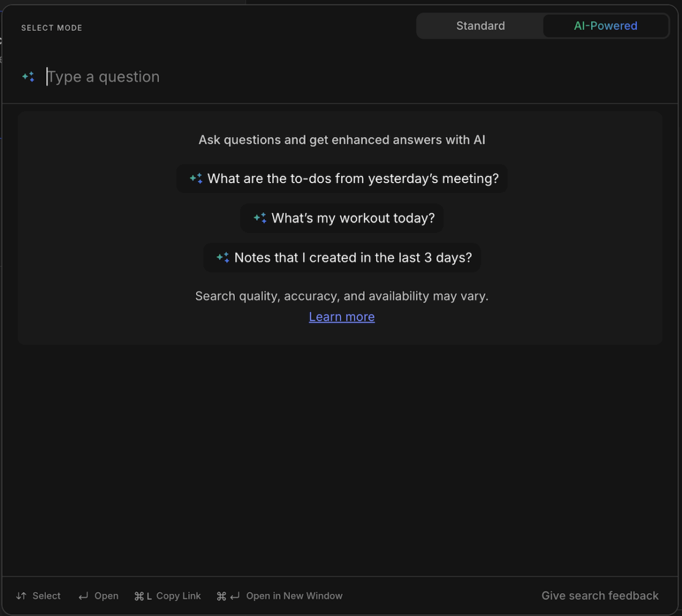Switch to Standard search mode

480,26
